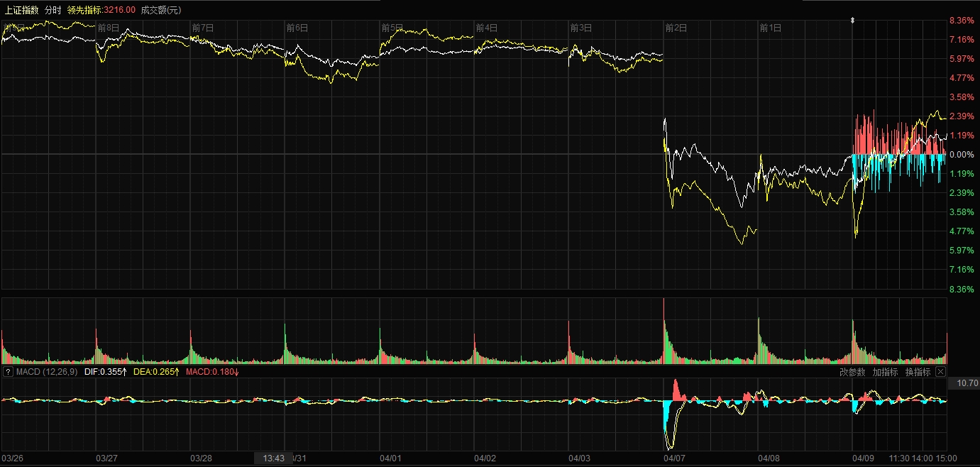Click the small resize arrow above 04/09 chart
The height and width of the screenshot is (467, 980).
[x=852, y=21]
